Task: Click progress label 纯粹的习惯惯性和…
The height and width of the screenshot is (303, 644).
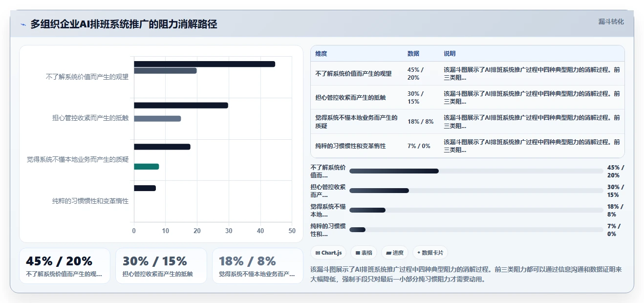Action: pyautogui.click(x=328, y=230)
